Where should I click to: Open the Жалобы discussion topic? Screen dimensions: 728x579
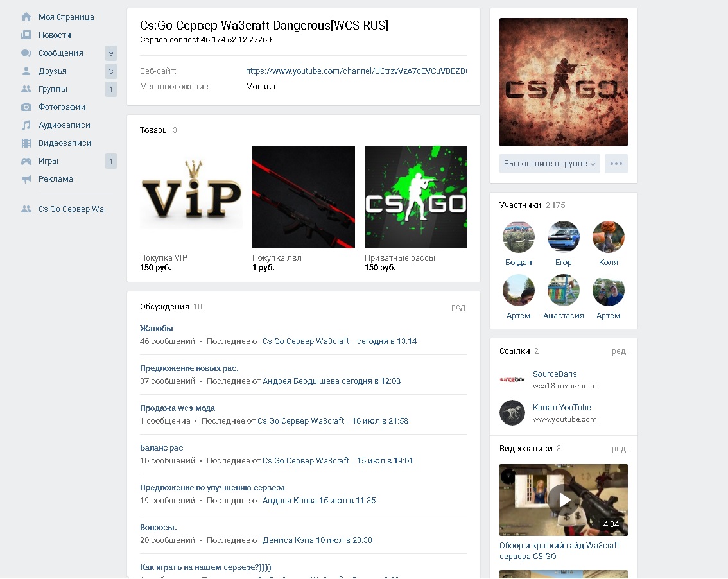(x=157, y=328)
